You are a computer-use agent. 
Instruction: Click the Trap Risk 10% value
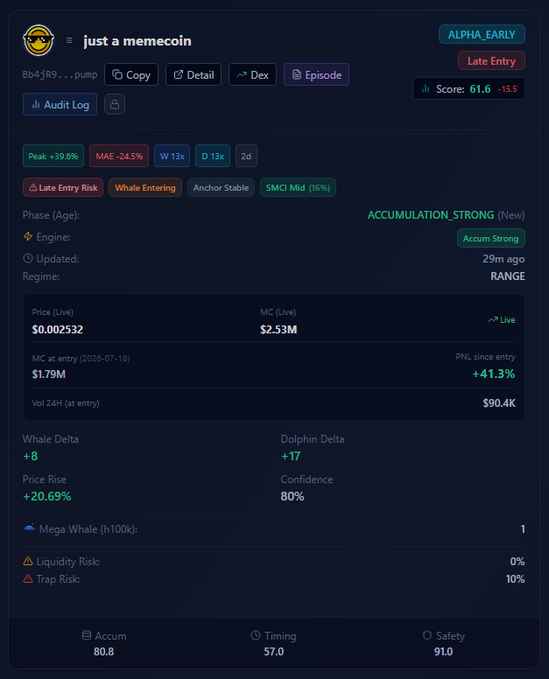pos(515,579)
